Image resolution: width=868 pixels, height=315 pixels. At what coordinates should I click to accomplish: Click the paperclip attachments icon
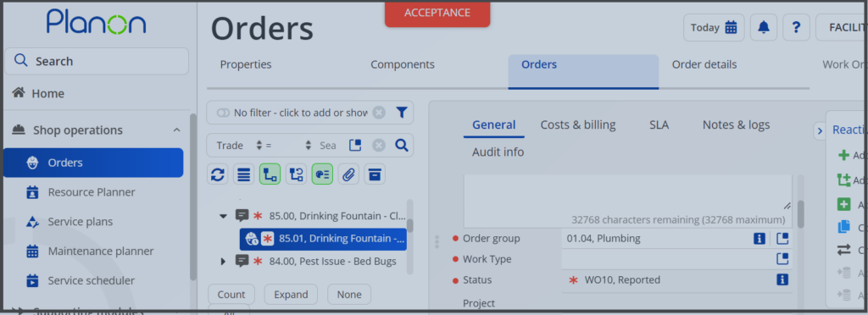tap(348, 174)
